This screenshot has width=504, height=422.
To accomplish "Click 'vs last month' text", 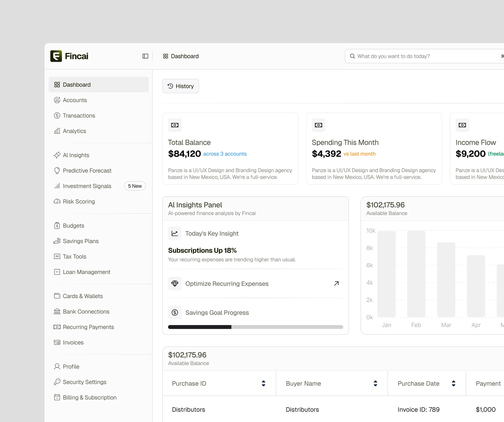I will click(x=360, y=154).
